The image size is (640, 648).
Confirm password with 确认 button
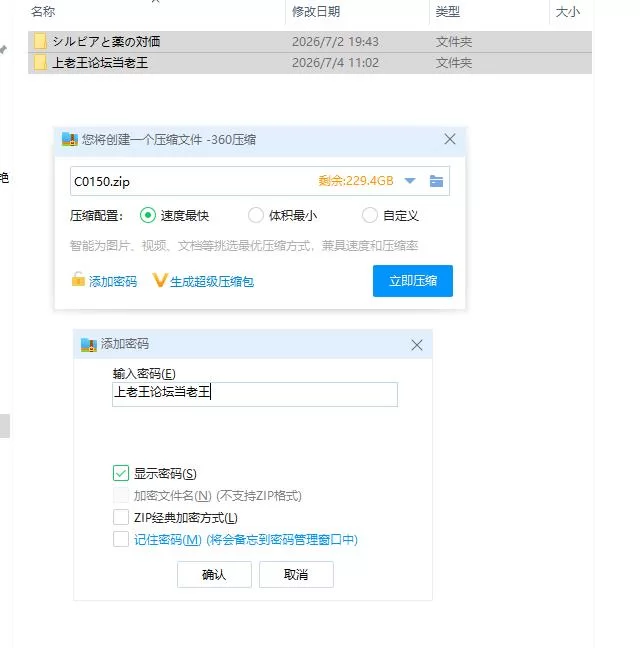214,574
